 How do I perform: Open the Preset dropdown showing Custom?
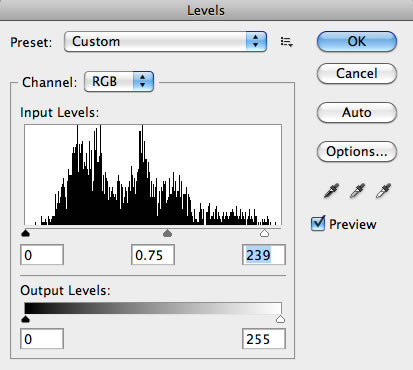click(165, 42)
